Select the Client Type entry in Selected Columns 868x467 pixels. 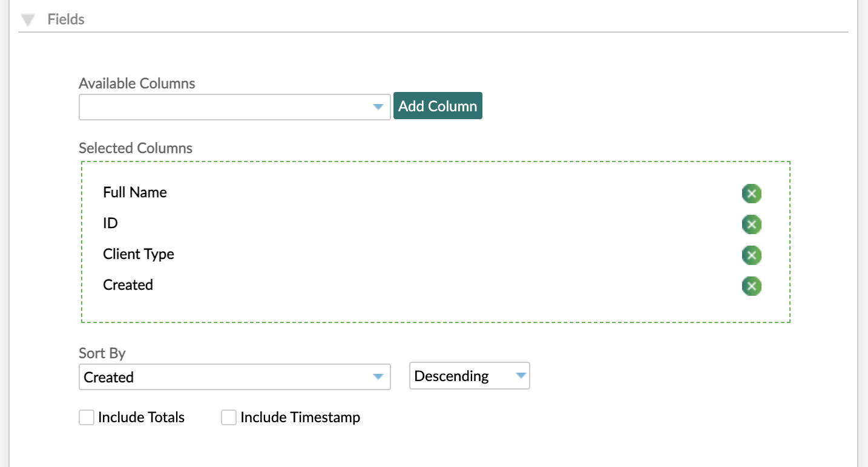138,254
